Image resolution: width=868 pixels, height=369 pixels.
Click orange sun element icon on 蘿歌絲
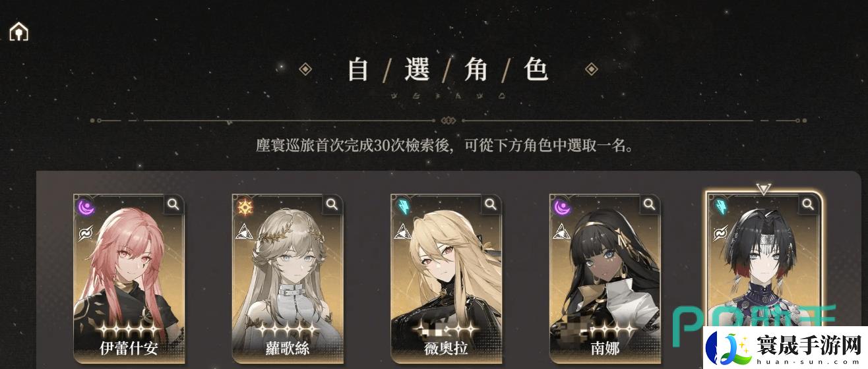pyautogui.click(x=244, y=207)
